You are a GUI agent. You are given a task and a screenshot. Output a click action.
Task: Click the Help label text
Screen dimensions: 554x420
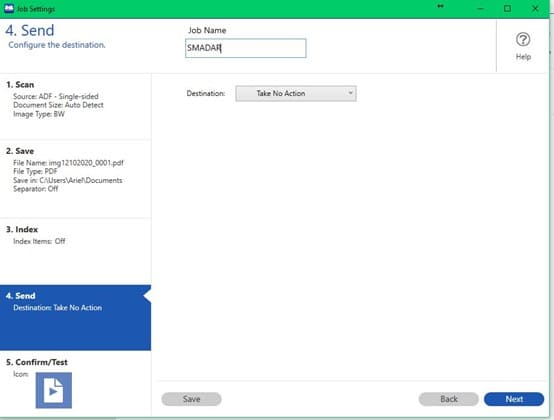pyautogui.click(x=523, y=57)
